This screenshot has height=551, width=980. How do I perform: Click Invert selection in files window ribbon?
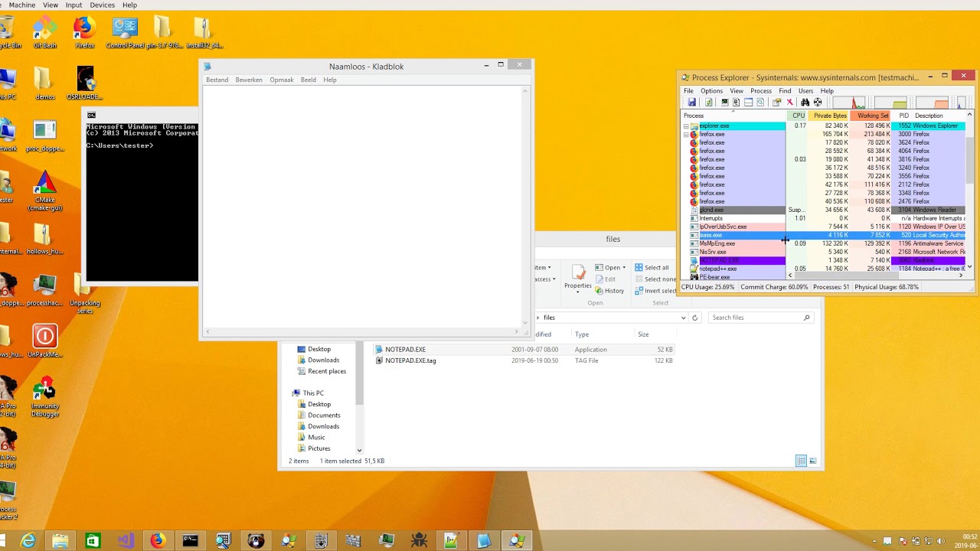(655, 291)
